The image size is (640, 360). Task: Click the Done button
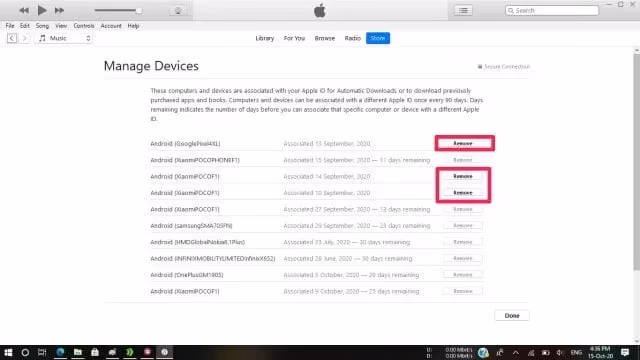pos(512,316)
